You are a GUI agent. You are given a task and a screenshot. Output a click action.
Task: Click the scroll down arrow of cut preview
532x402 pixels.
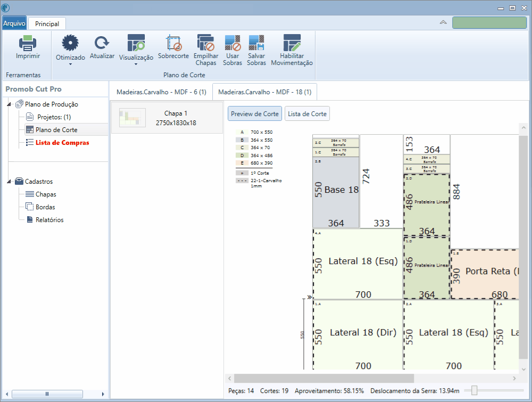tap(523, 369)
